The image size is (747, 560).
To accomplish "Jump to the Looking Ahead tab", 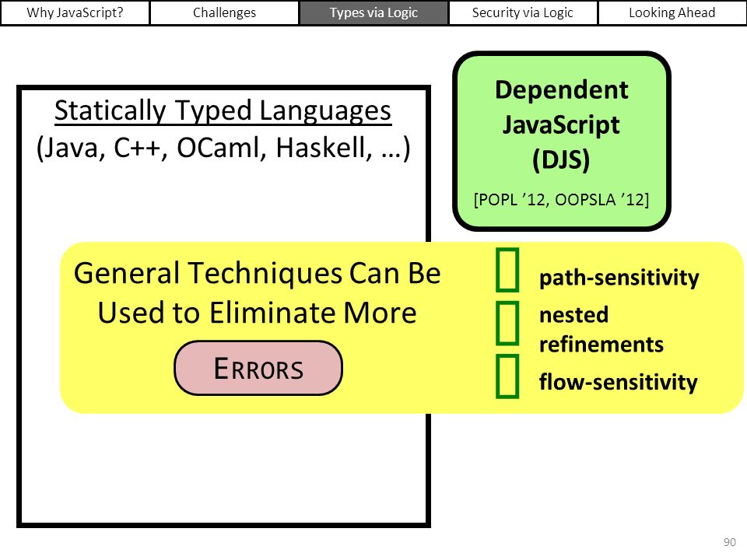I will point(672,12).
